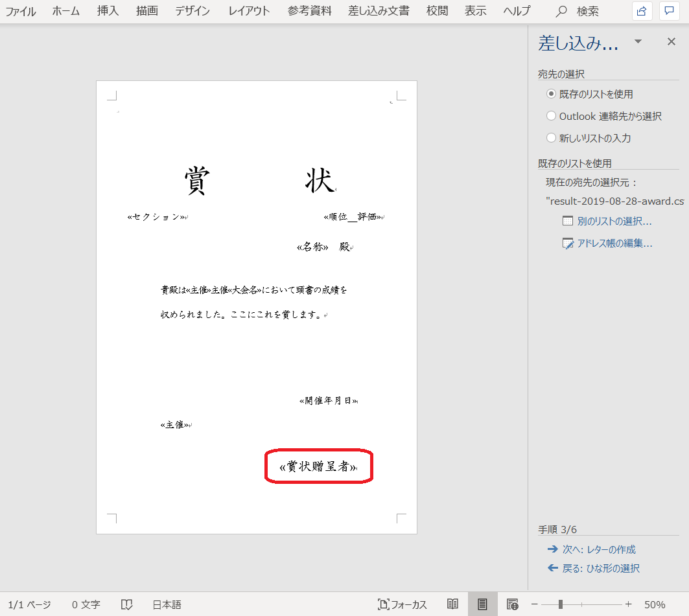Open spelling check book icon in status bar

[x=127, y=604]
